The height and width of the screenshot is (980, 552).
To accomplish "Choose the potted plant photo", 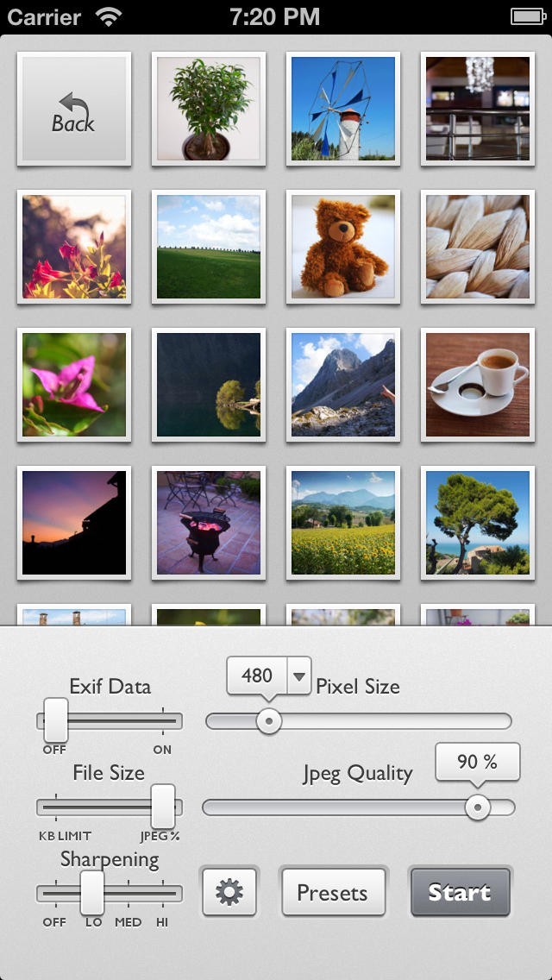I will pyautogui.click(x=209, y=109).
